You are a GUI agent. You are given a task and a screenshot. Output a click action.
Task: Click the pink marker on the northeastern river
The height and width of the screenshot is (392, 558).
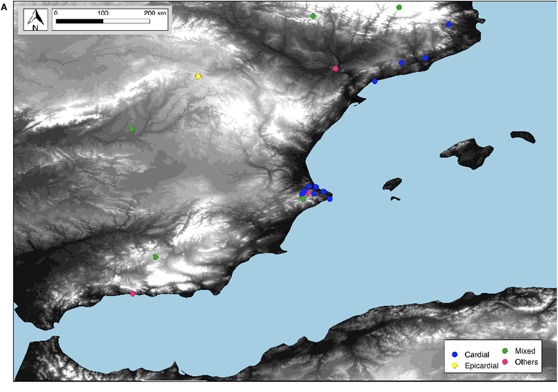(335, 68)
